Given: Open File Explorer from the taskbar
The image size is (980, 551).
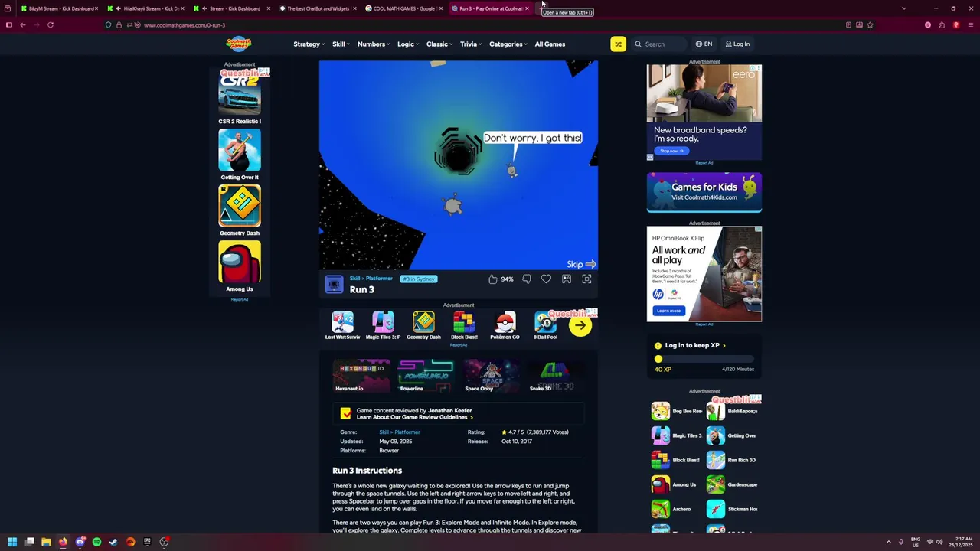Looking at the screenshot, I should tap(46, 542).
